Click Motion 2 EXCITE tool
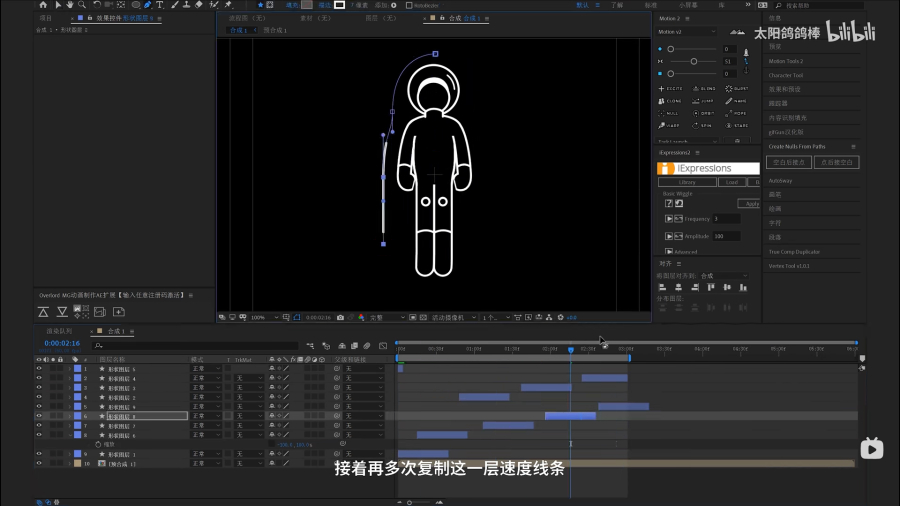900x506 pixels. [670, 88]
